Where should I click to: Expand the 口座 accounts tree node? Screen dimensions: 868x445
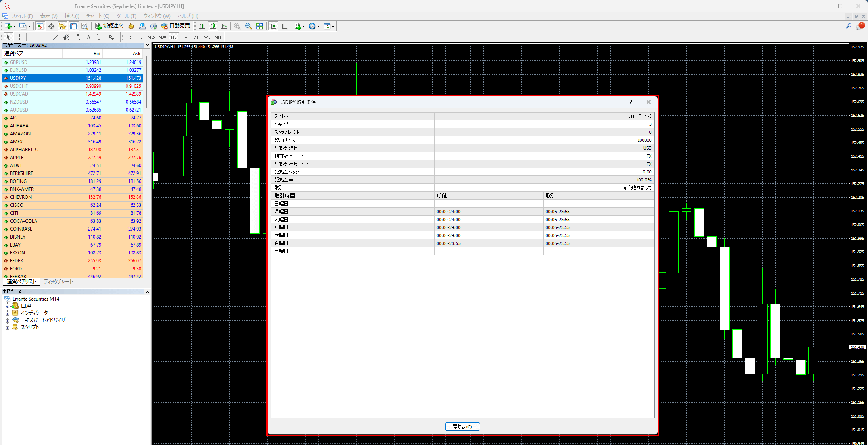(7, 306)
